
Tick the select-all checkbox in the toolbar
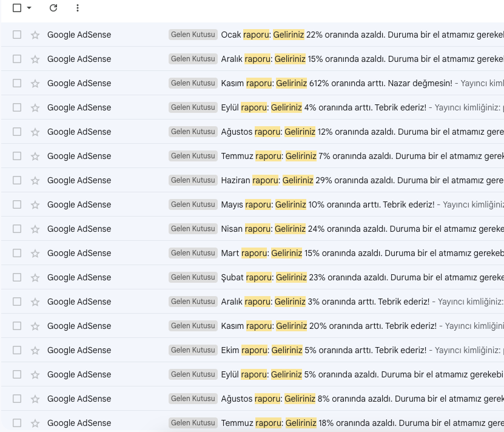click(17, 8)
